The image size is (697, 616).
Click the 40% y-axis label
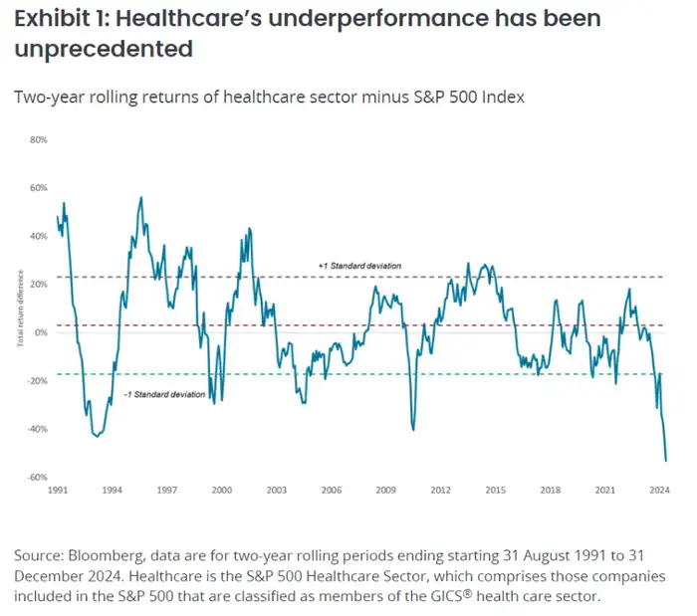(x=39, y=236)
